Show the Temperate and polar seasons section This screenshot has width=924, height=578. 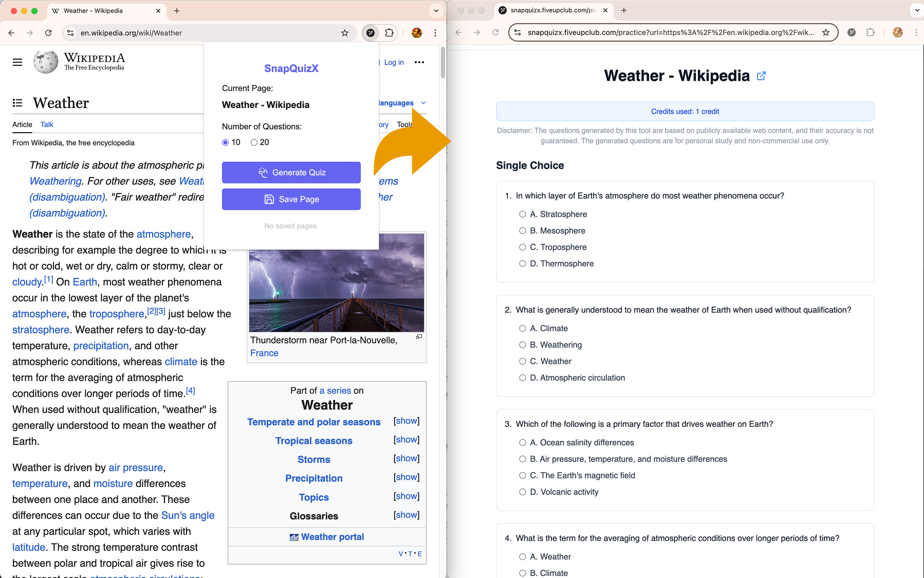406,421
